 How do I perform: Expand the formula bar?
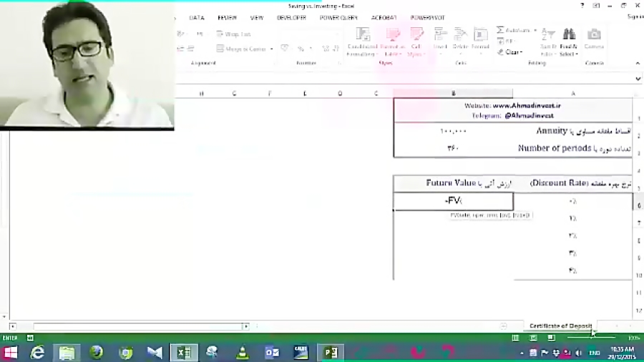638,79
